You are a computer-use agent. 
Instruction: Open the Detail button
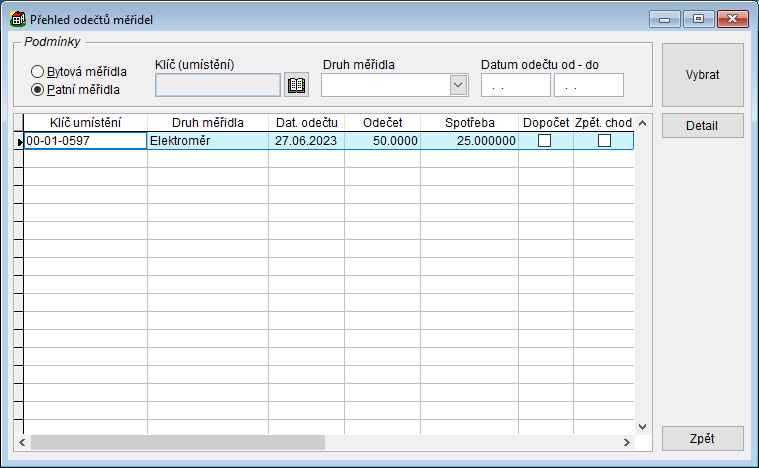click(x=702, y=126)
